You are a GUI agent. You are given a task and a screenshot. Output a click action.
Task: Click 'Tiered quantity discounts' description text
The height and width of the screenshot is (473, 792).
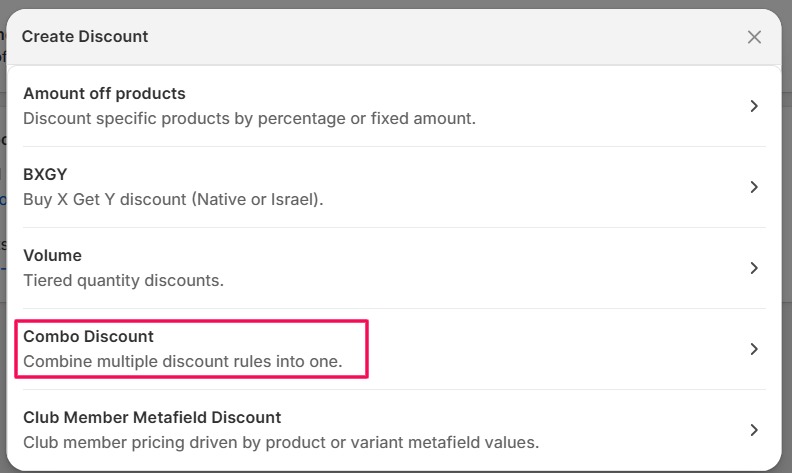(123, 280)
